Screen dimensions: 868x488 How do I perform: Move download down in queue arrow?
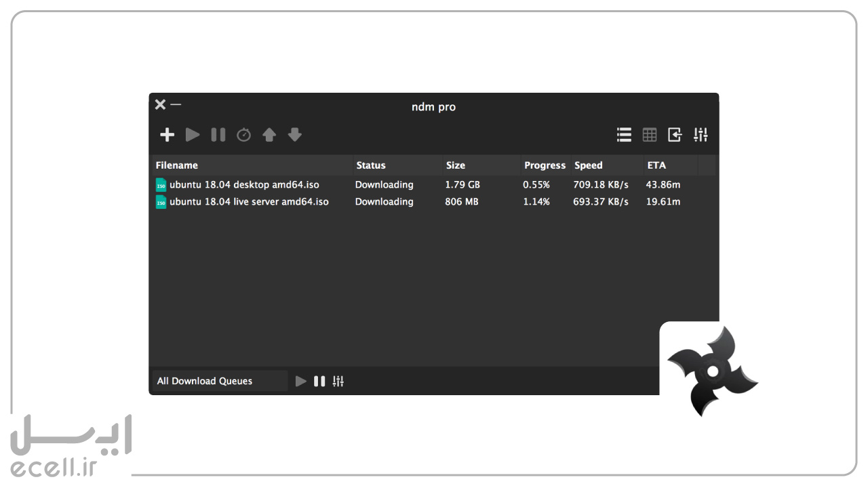(x=294, y=135)
